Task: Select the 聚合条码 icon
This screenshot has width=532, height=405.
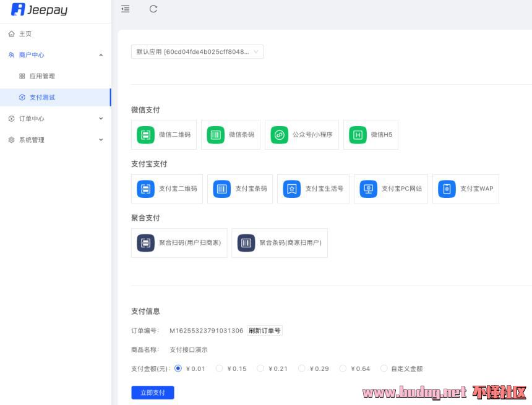Action: coord(246,243)
